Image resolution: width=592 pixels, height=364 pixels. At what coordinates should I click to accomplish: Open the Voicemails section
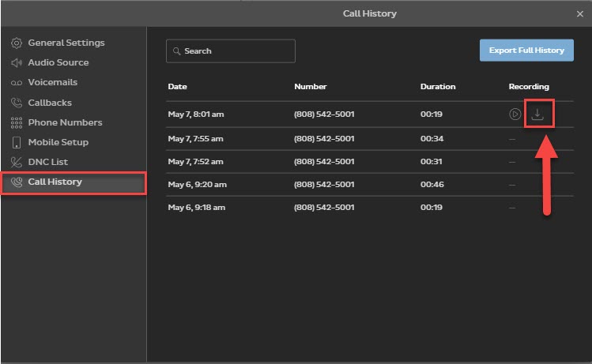[x=52, y=83]
